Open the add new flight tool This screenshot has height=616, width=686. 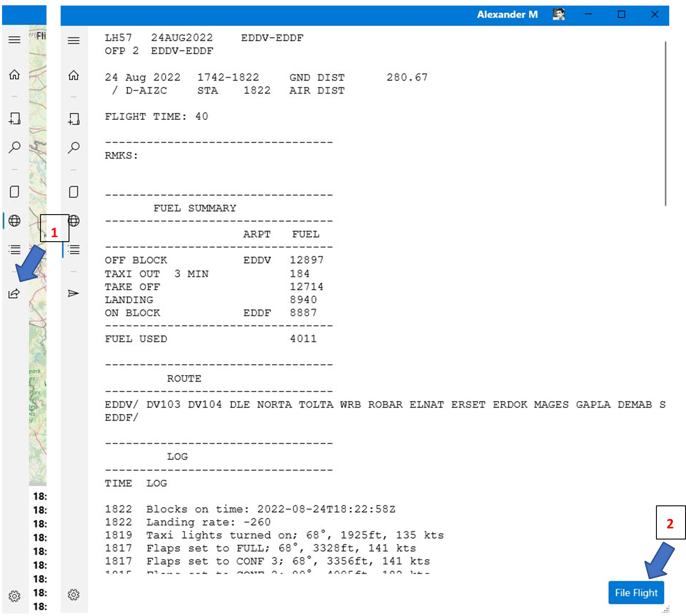click(x=73, y=119)
